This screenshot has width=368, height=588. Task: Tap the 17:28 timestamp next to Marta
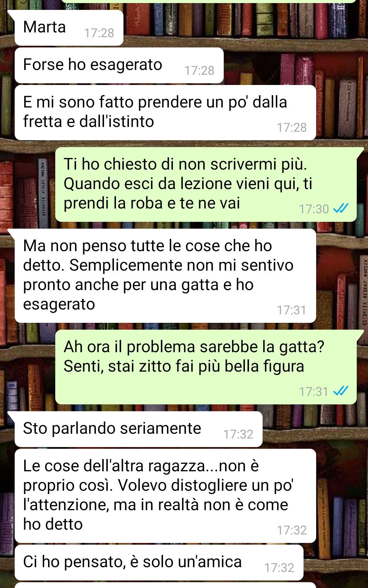(x=99, y=33)
